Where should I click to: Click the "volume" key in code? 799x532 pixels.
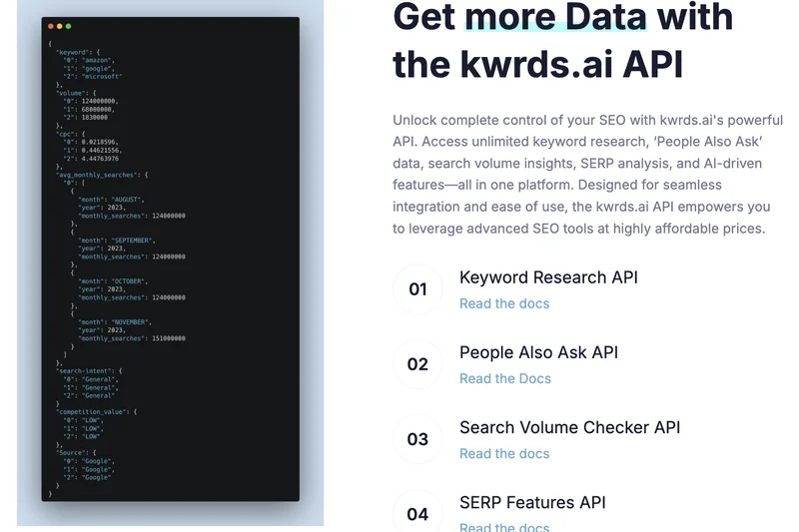[x=70, y=93]
